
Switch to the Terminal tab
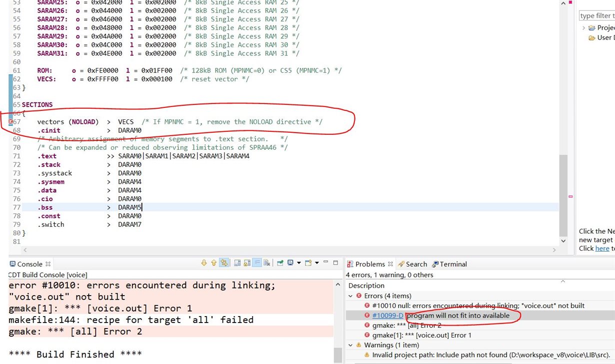[x=449, y=264]
